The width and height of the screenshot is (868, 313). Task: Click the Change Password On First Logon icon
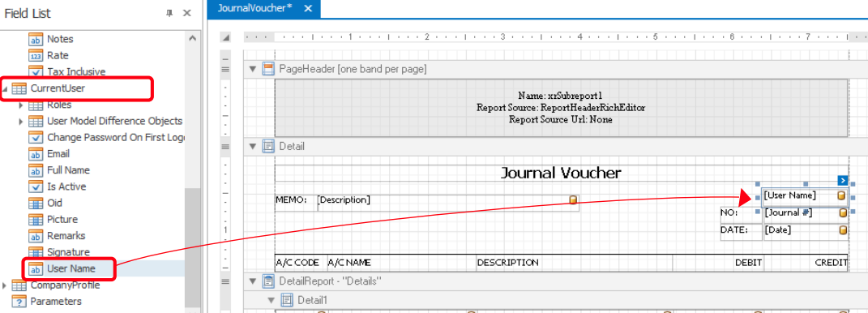click(36, 137)
